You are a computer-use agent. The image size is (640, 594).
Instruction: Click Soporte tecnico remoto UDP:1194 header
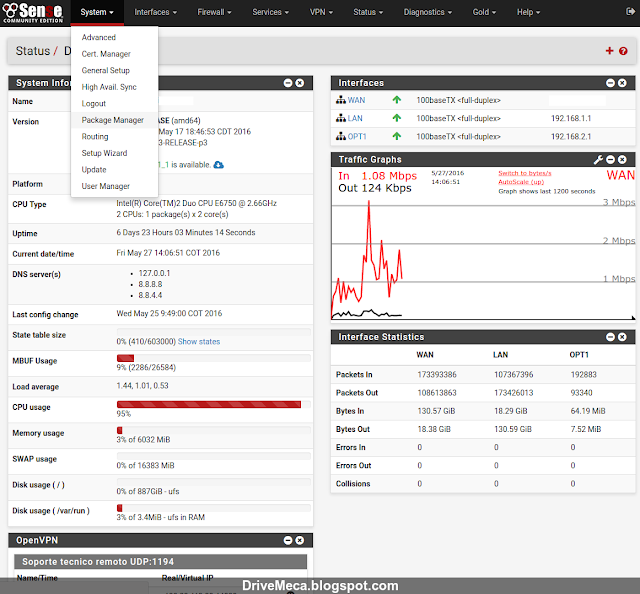tap(160, 562)
